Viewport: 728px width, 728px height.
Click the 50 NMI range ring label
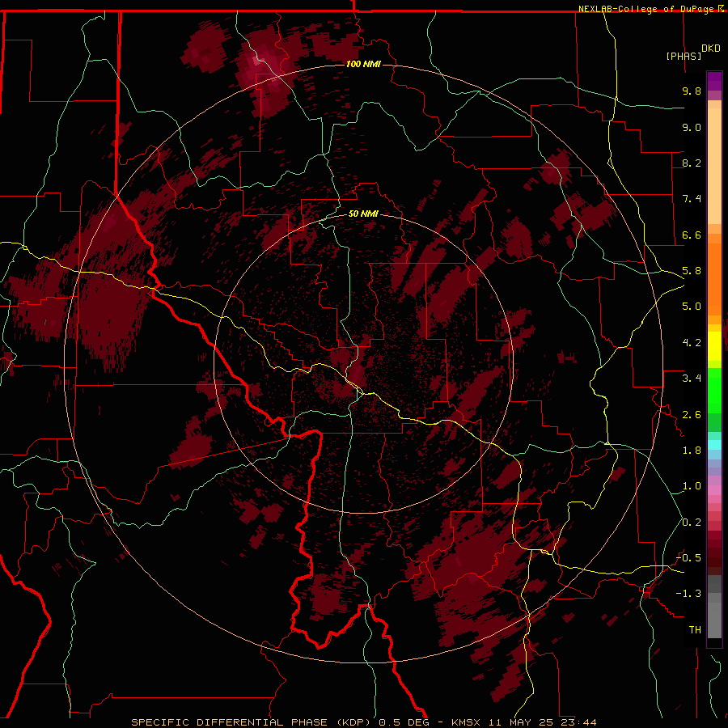coord(363,214)
